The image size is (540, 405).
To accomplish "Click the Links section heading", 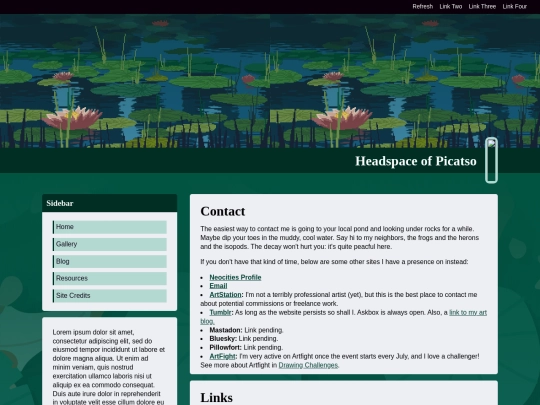I will pos(217,397).
